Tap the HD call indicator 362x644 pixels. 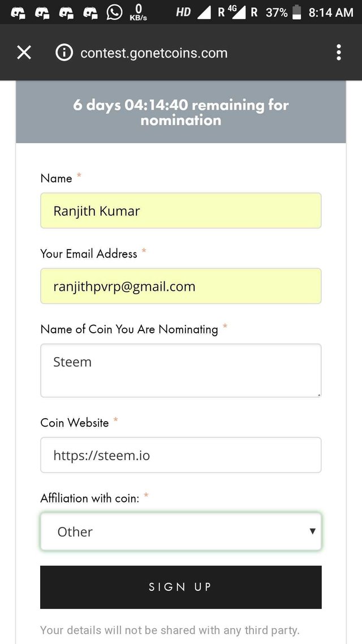click(x=183, y=12)
